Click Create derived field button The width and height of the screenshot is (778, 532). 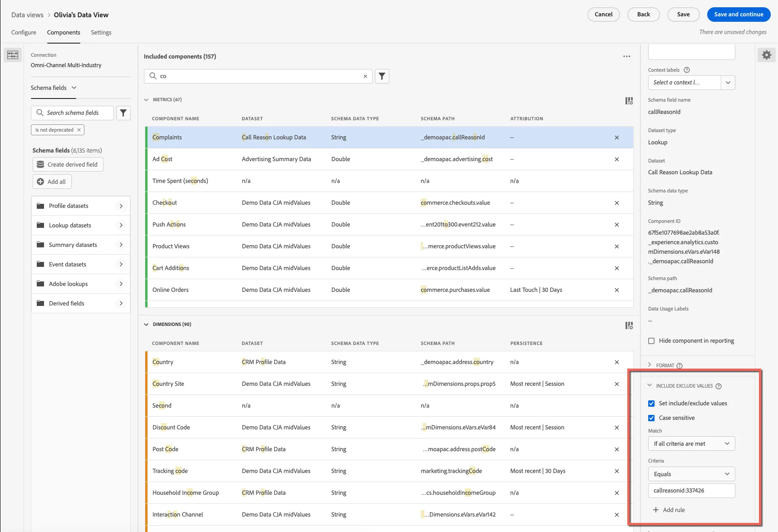click(68, 165)
